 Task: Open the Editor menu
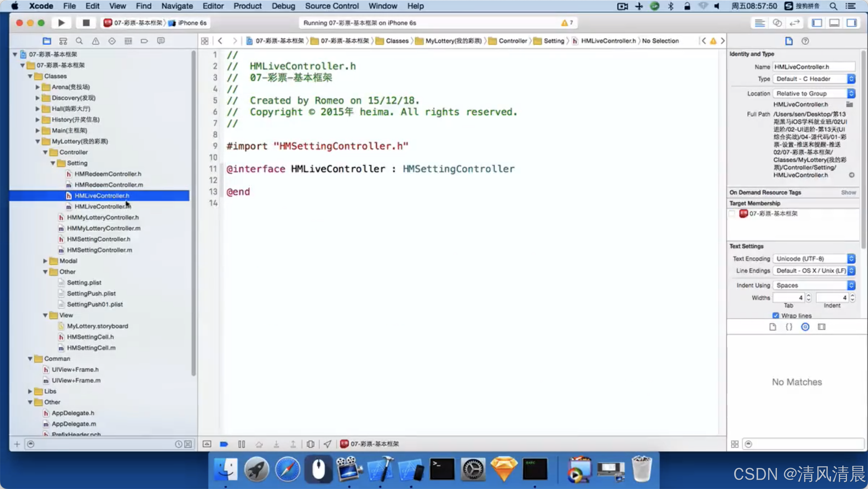tap(213, 6)
